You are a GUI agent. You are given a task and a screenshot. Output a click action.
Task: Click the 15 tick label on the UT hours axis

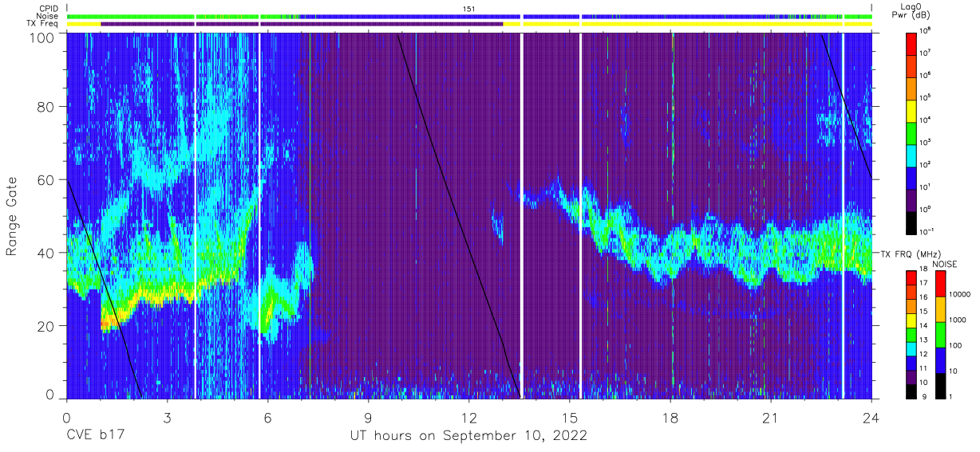pos(570,417)
